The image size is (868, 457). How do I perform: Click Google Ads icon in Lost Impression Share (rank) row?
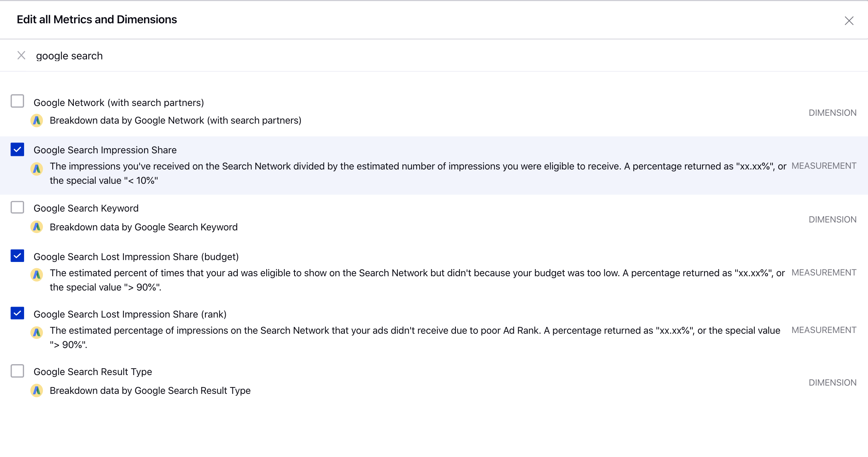pos(36,333)
